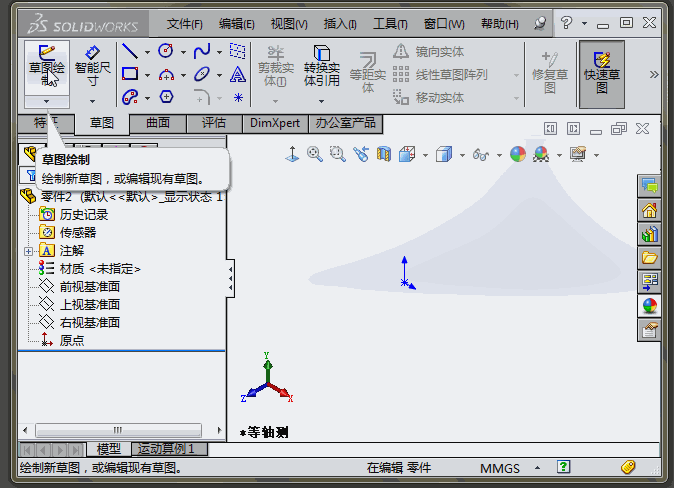Switch to 运动算例1 bottom tab
This screenshot has height=488, width=674.
(x=169, y=449)
